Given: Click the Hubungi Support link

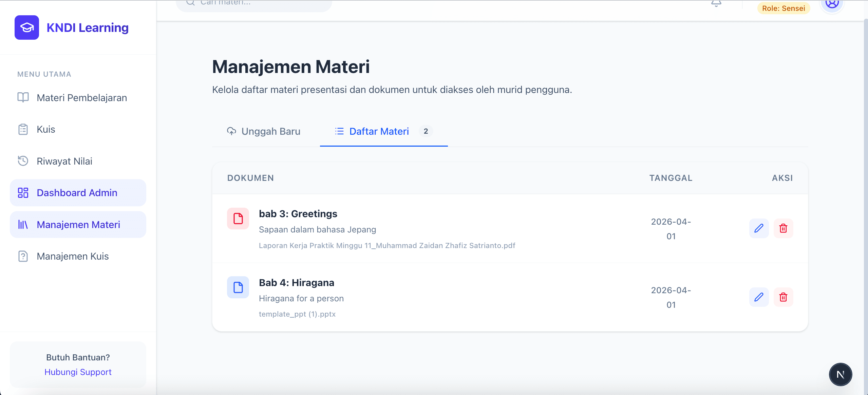Looking at the screenshot, I should point(78,372).
